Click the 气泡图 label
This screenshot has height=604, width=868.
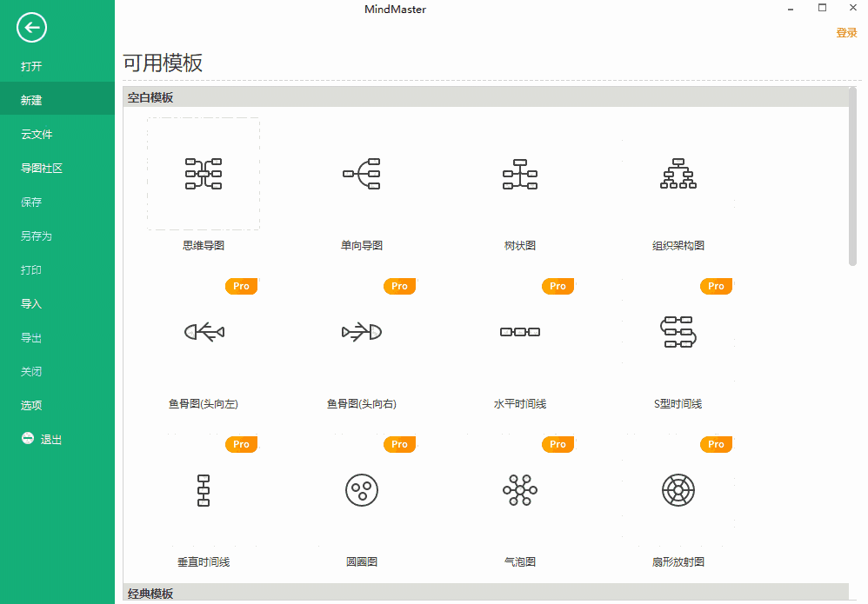click(x=520, y=562)
